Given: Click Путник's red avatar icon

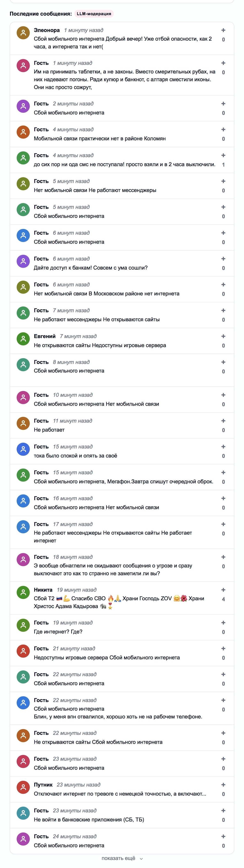Looking at the screenshot, I should click(x=23, y=787).
